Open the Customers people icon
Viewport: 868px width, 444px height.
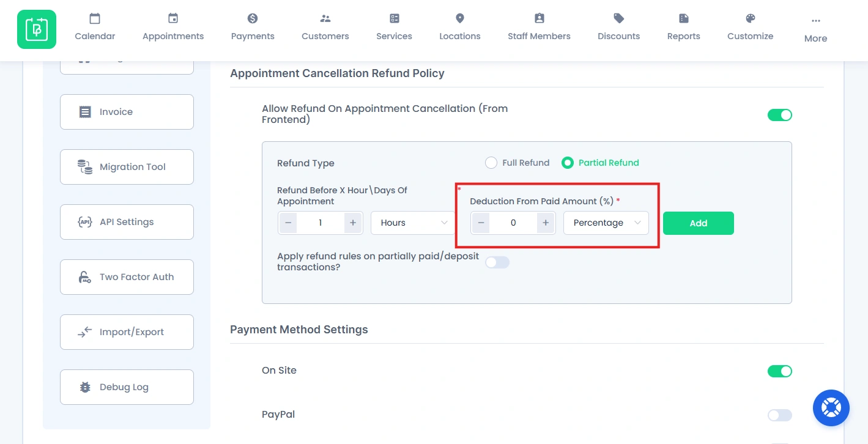(325, 18)
